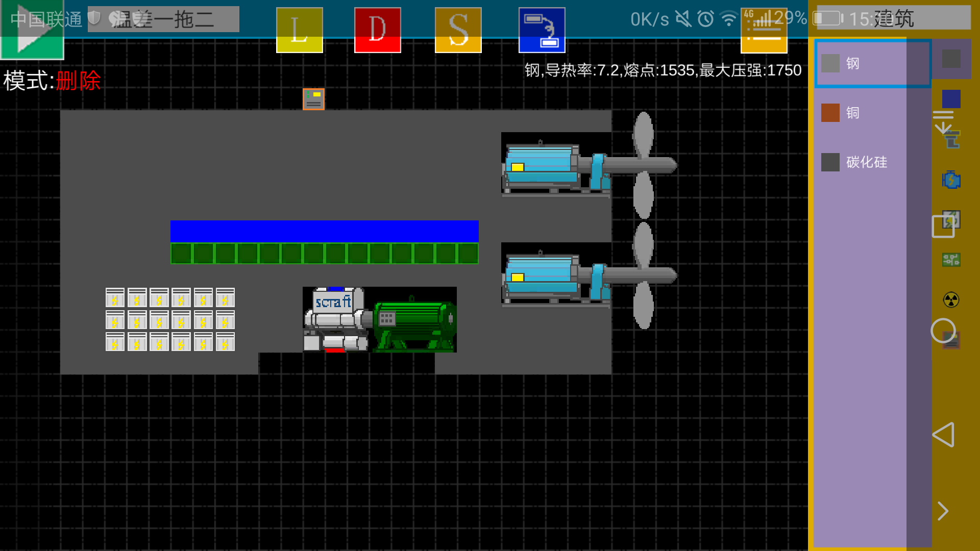980x551 pixels.
Task: Click the dark silicon carbide swatch
Action: coord(830,162)
